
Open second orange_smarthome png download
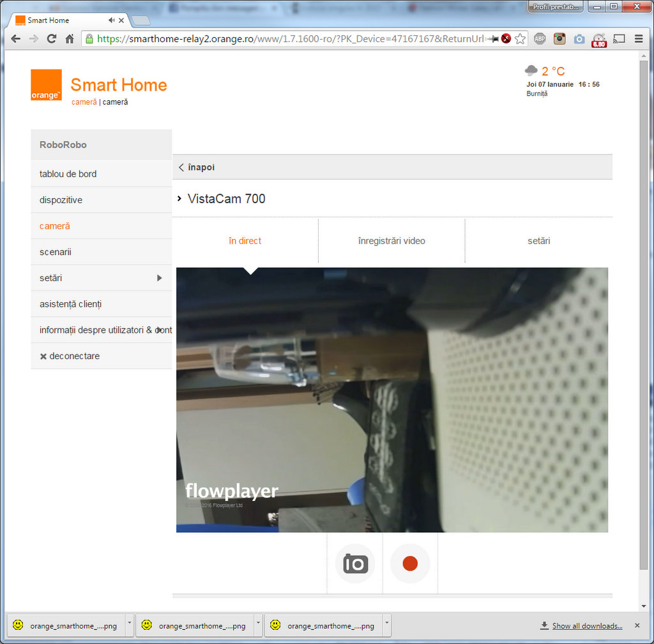(194, 625)
